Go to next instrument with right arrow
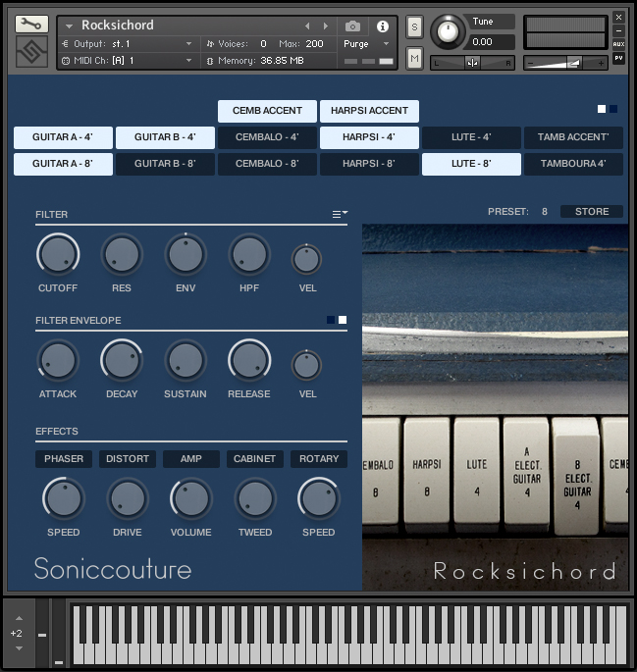The height and width of the screenshot is (672, 637). [325, 26]
